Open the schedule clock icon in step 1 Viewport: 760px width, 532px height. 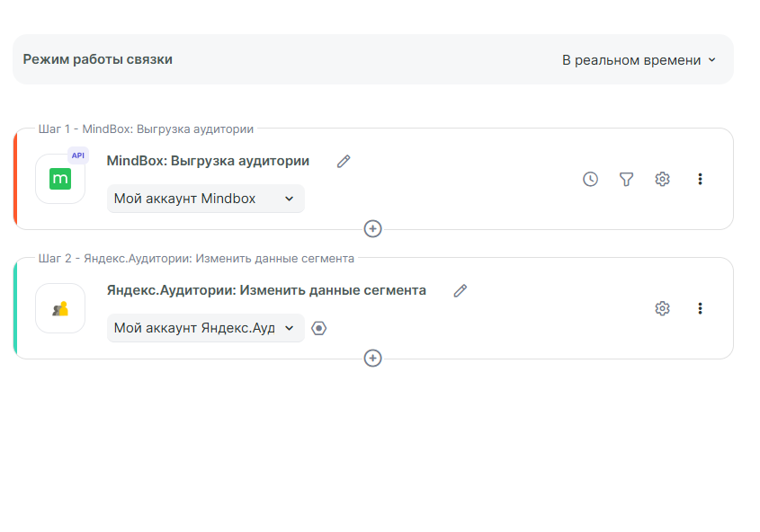(590, 179)
